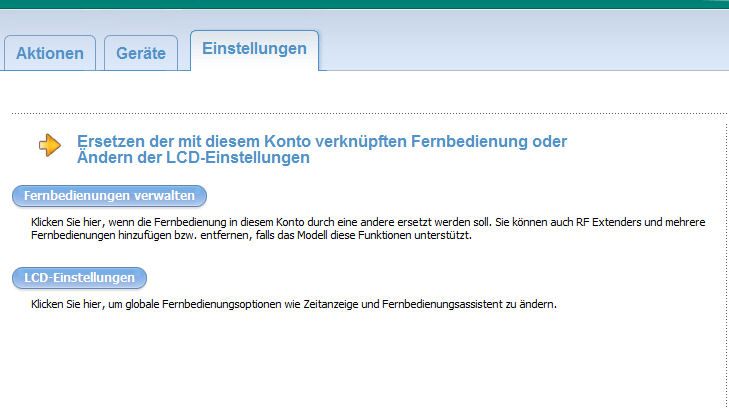Select the Einstellungen tab

tap(254, 49)
